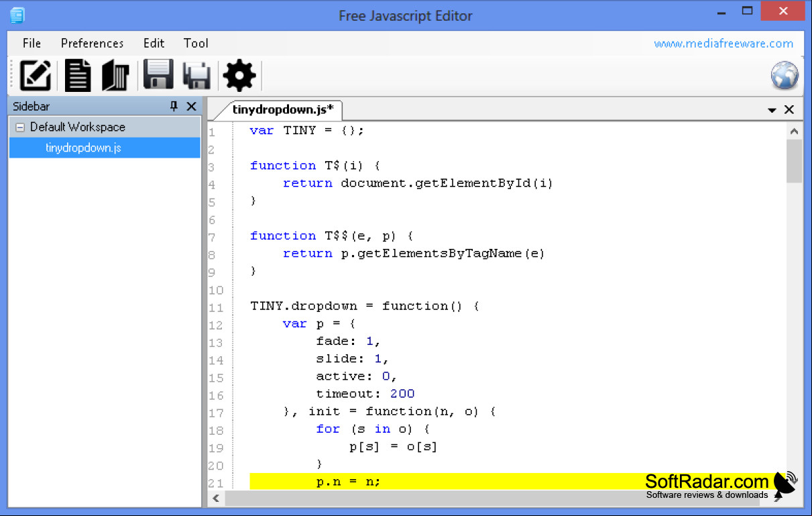This screenshot has height=516, width=812.
Task: Click the application icon in title bar
Action: [17, 15]
